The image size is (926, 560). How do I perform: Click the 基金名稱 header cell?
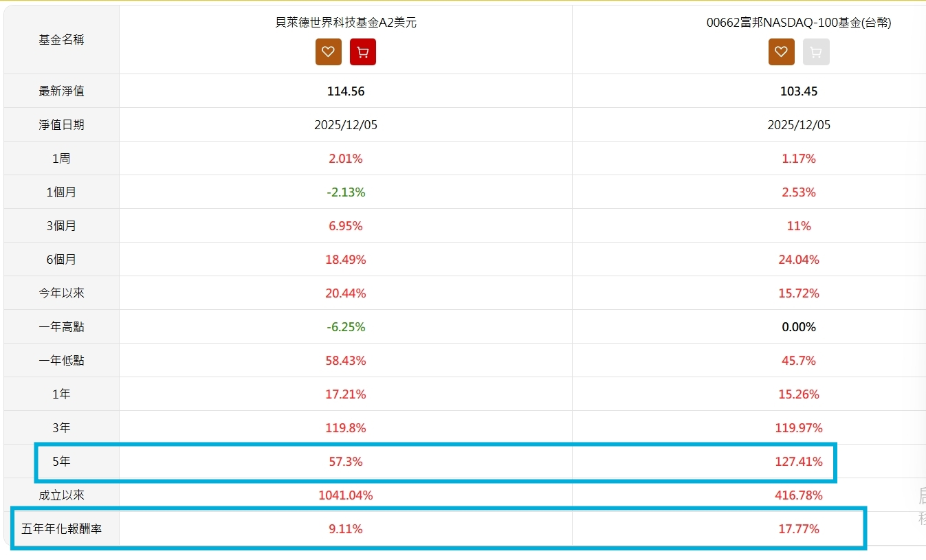(x=62, y=40)
